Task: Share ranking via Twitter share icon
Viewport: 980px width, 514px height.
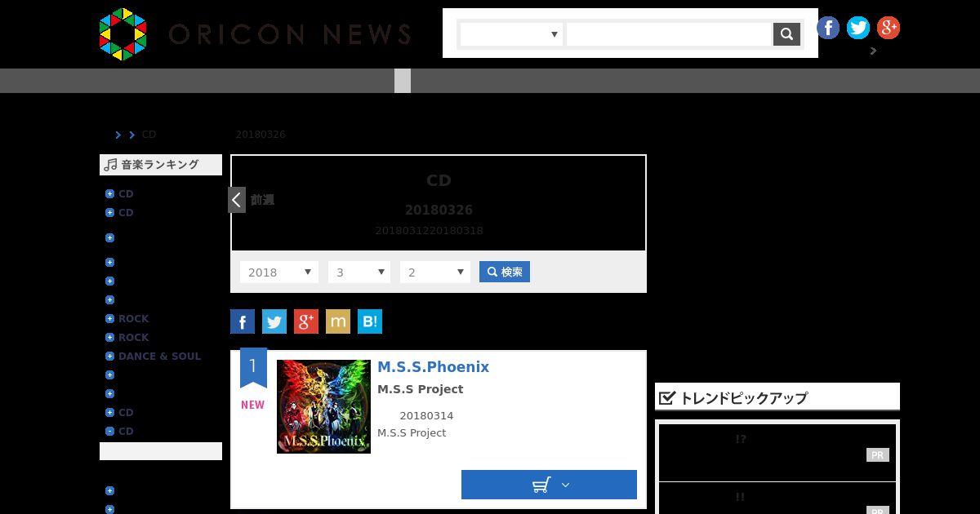Action: click(274, 321)
